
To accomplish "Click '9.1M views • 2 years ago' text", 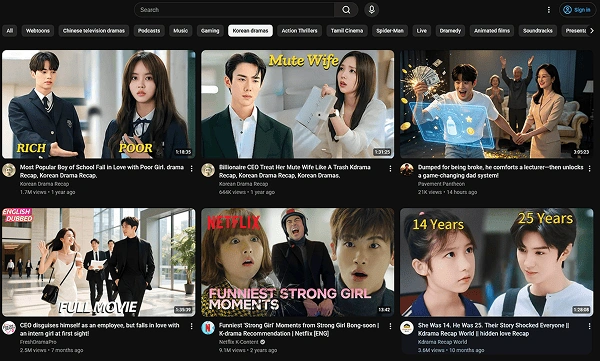I will [x=248, y=350].
